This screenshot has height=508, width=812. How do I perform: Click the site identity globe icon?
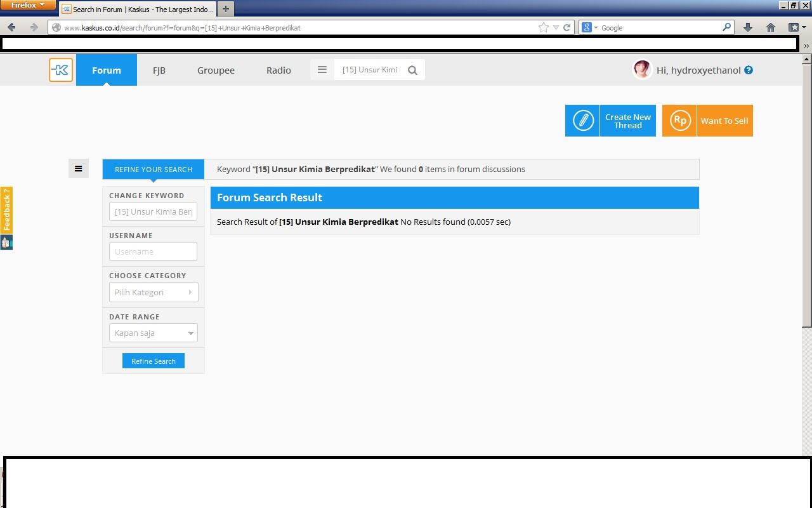(x=56, y=27)
